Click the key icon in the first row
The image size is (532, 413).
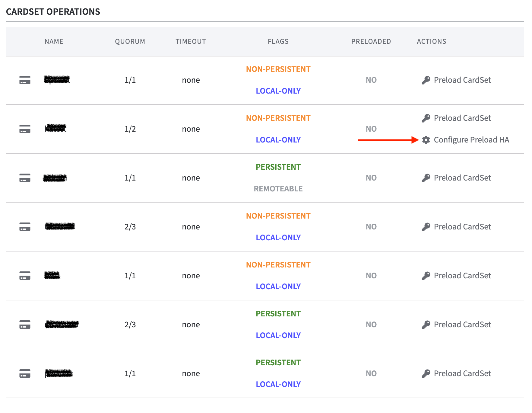click(x=426, y=80)
